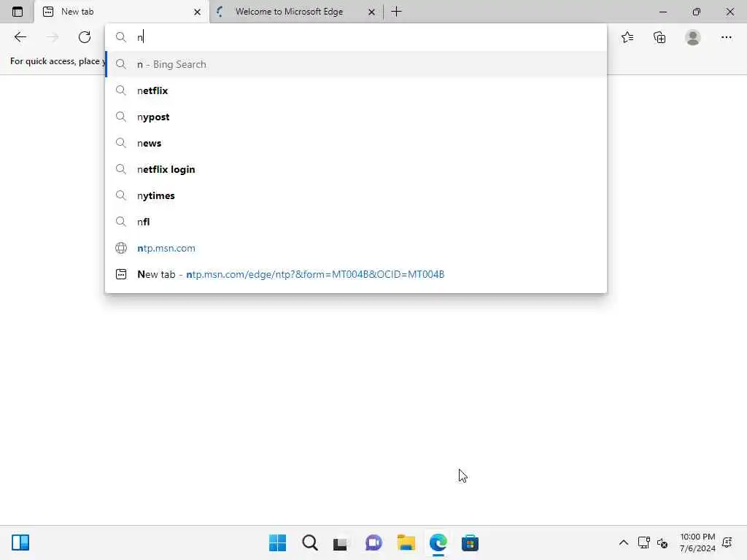Click the muted volume tray icon
Viewport: 747px width, 560px height.
pyautogui.click(x=662, y=542)
